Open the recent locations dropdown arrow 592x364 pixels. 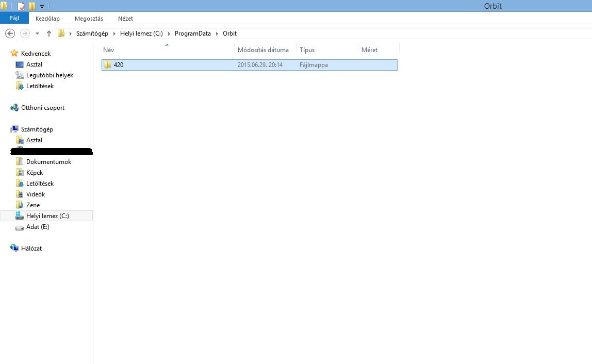coord(37,34)
